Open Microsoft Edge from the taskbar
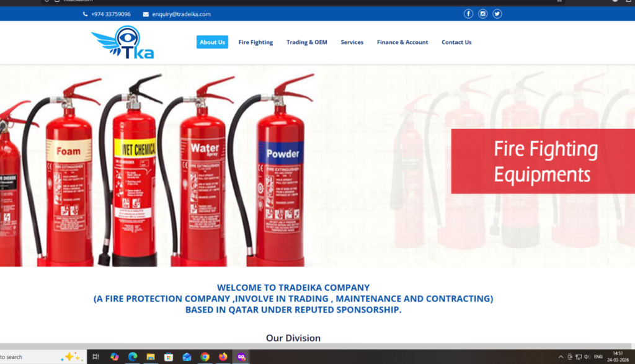The height and width of the screenshot is (364, 635). point(132,357)
